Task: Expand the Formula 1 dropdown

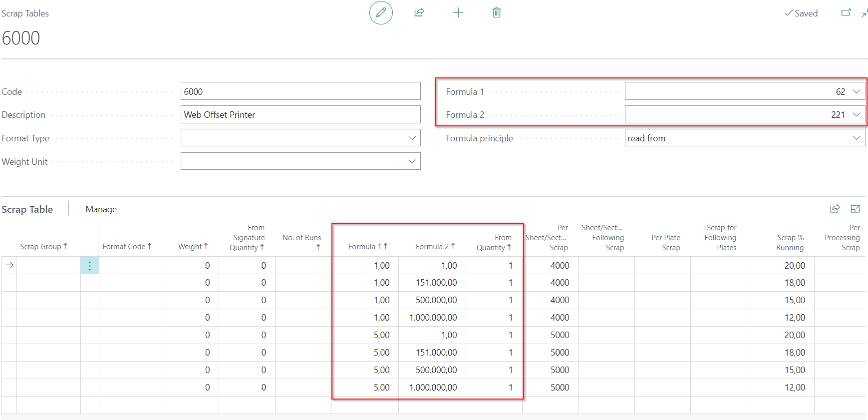Action: (x=857, y=91)
